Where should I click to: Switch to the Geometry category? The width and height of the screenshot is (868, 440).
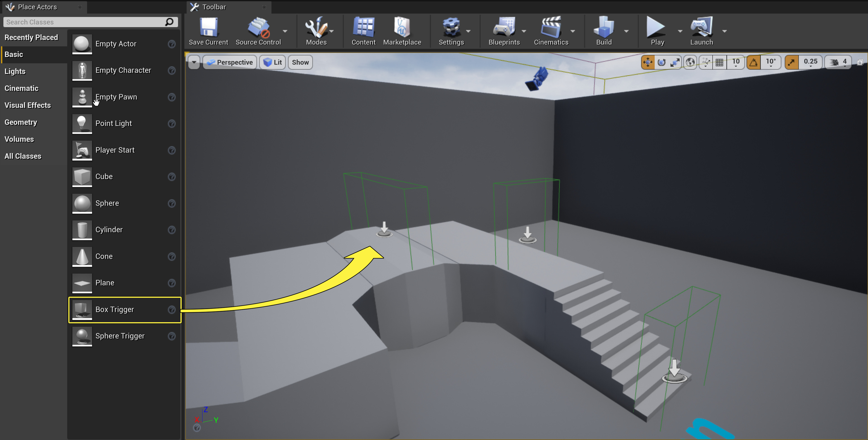pyautogui.click(x=21, y=122)
